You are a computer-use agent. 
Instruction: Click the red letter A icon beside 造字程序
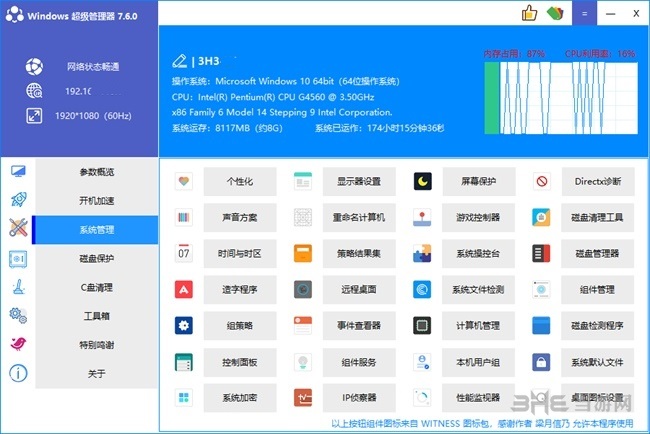(184, 289)
